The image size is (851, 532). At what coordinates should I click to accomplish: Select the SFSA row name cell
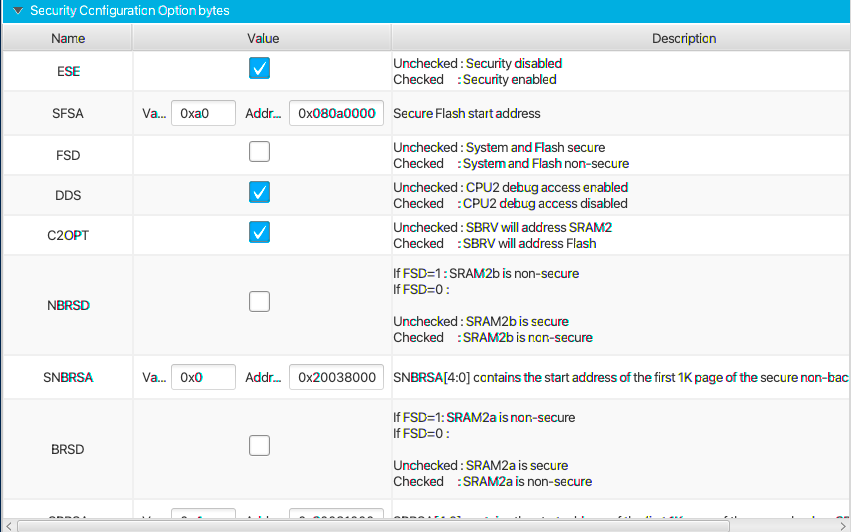click(68, 113)
